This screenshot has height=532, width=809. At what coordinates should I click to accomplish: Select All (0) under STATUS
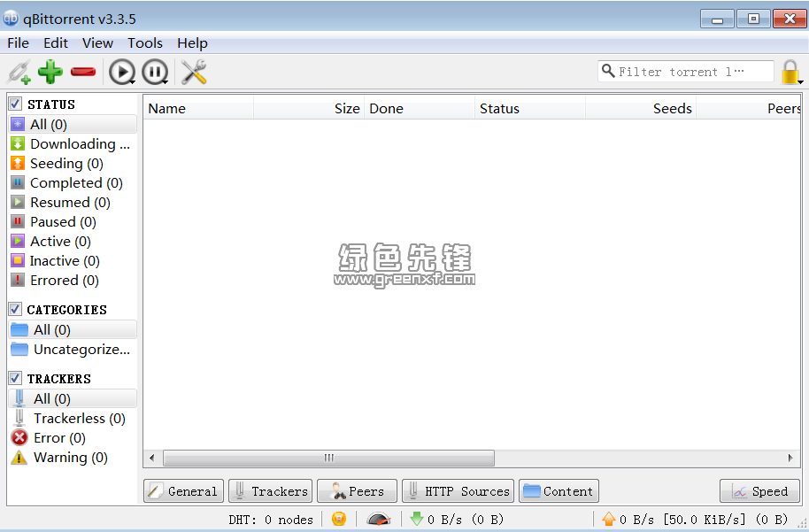click(73, 124)
